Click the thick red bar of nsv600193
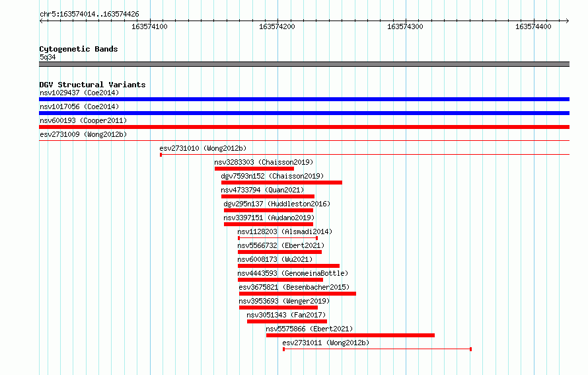The height and width of the screenshot is (375, 588). 304,127
